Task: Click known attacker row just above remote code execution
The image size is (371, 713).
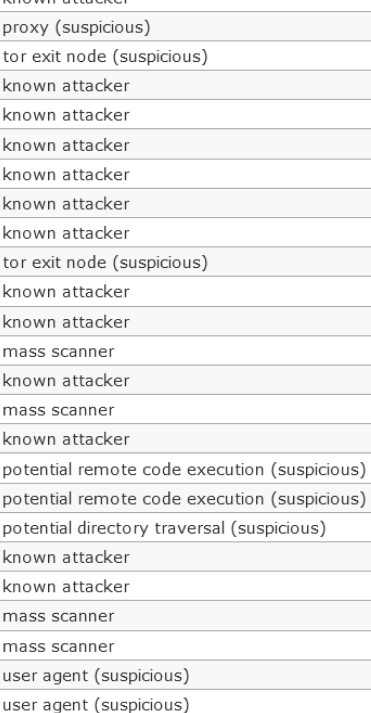Action: point(186,439)
